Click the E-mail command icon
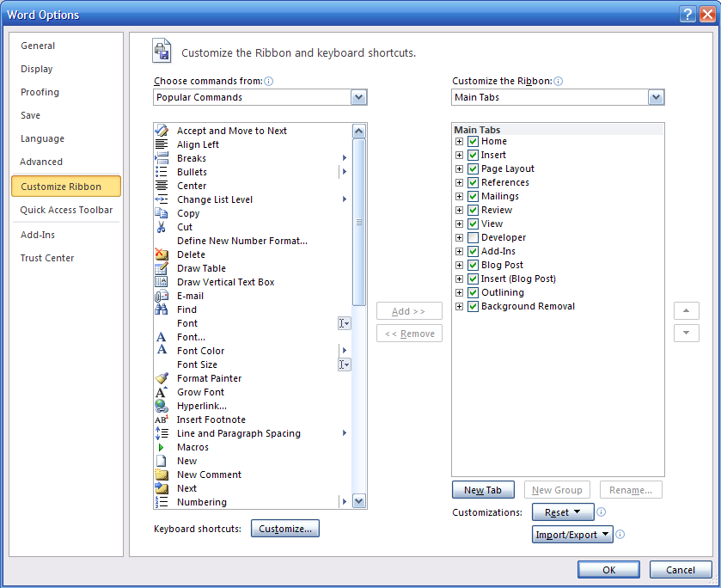The height and width of the screenshot is (588, 721). click(x=162, y=296)
